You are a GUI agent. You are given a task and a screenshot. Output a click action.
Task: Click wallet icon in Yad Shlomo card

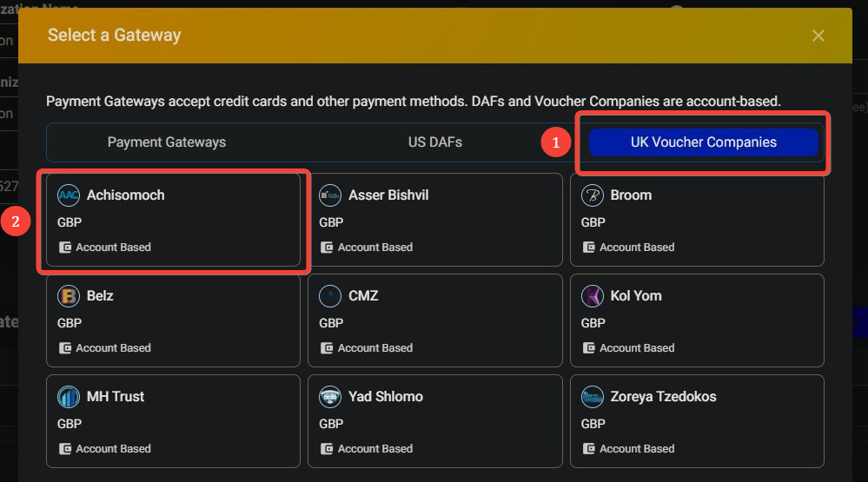point(327,449)
